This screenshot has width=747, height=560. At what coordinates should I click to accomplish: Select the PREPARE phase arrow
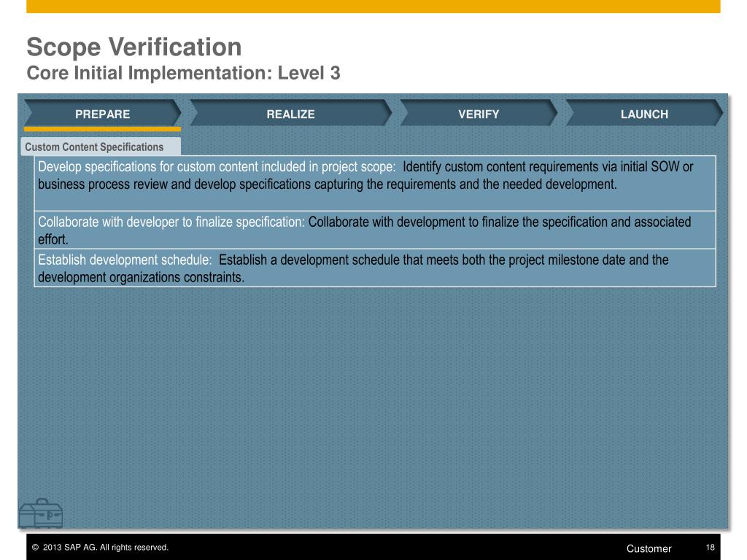102,114
